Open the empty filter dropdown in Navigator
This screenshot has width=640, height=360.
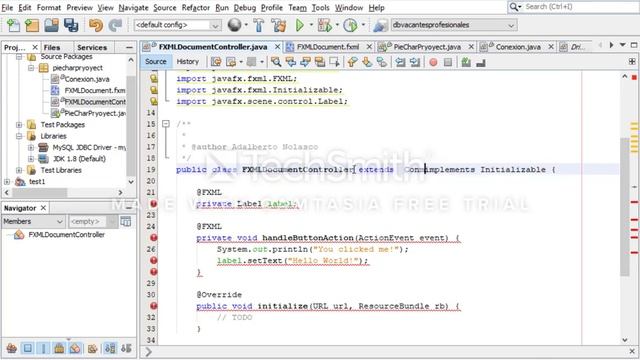click(93, 221)
